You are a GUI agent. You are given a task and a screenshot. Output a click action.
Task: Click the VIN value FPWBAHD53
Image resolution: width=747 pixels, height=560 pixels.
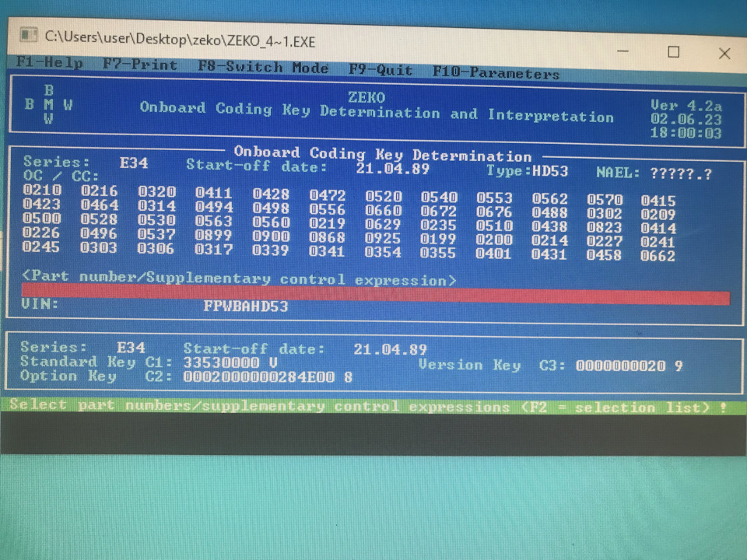pyautogui.click(x=246, y=306)
